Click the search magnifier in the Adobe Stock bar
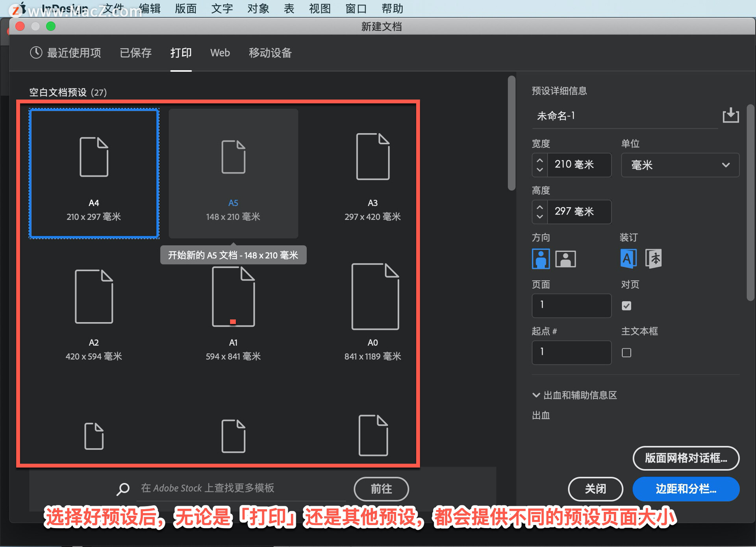 [123, 489]
